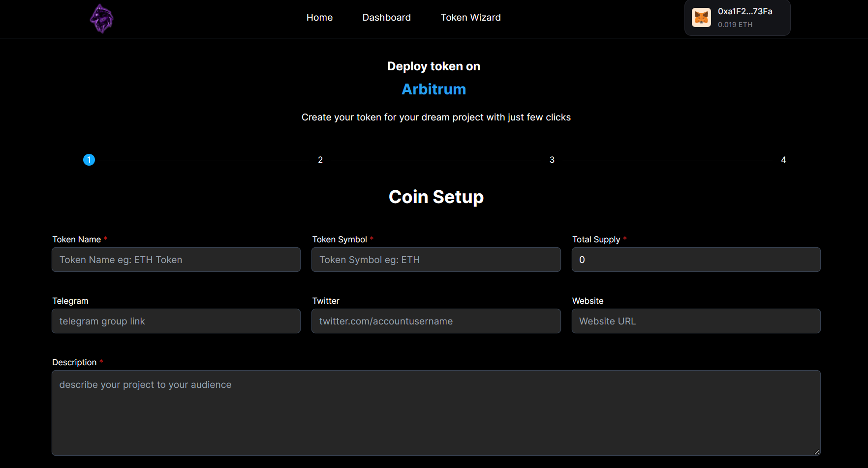
Task: Jump to step 4 of the wizard
Action: [783, 160]
